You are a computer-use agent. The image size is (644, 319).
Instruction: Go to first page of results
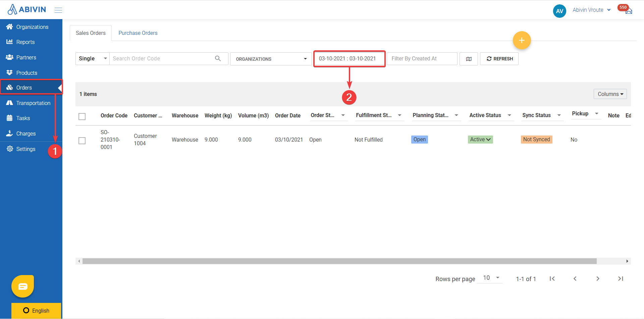coord(552,278)
